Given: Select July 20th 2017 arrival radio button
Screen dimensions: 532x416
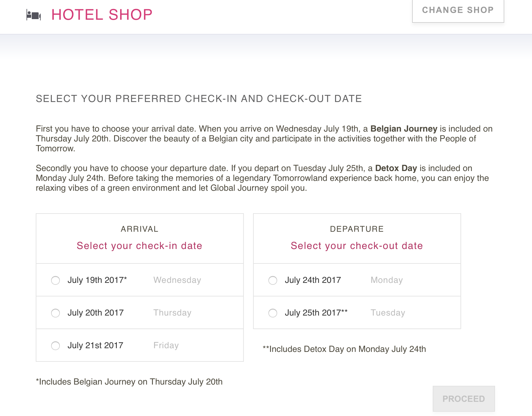Looking at the screenshot, I should (x=55, y=313).
